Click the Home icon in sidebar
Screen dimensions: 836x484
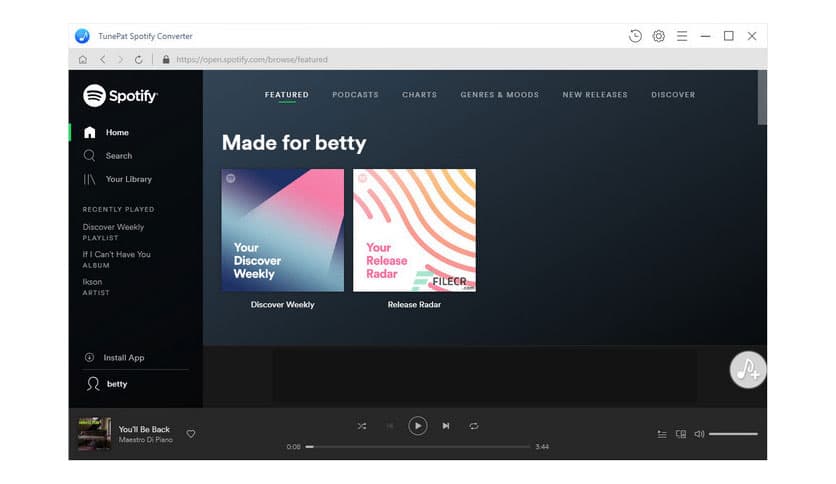(x=90, y=132)
